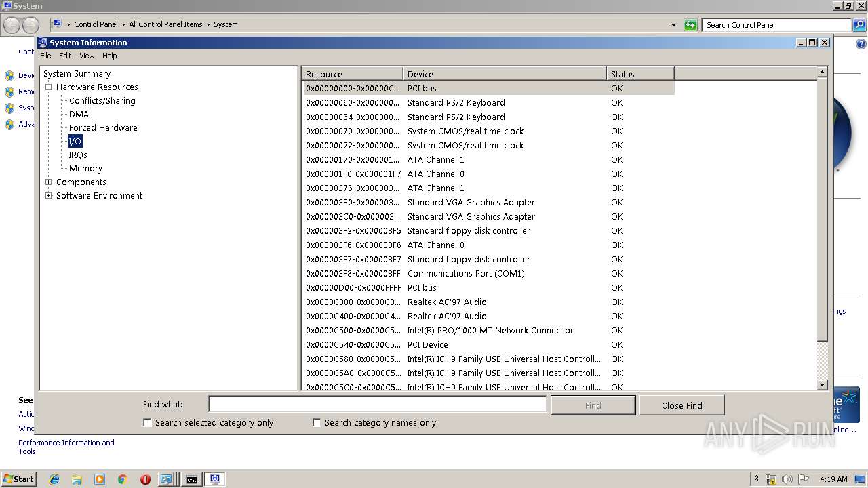Select Forced Hardware tree item

point(103,128)
